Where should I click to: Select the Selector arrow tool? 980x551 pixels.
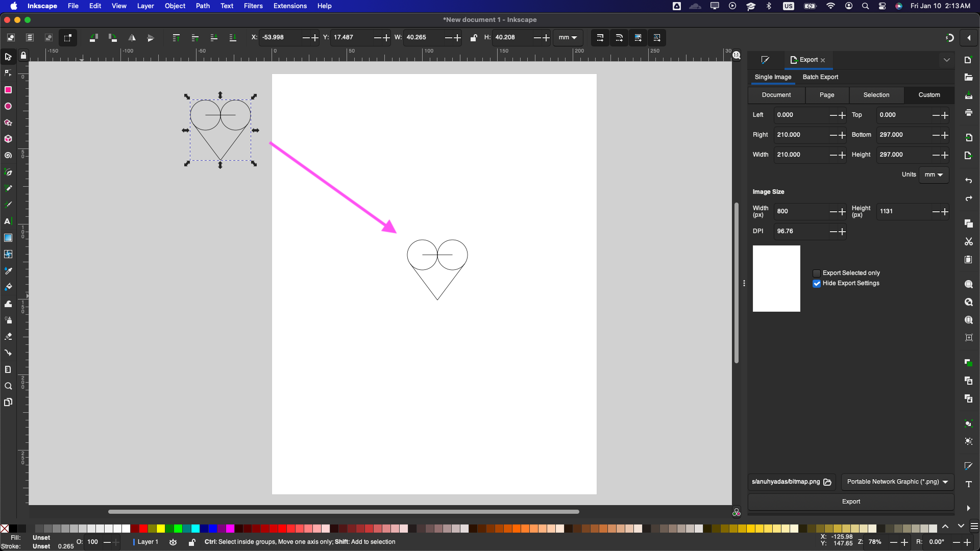(8, 57)
